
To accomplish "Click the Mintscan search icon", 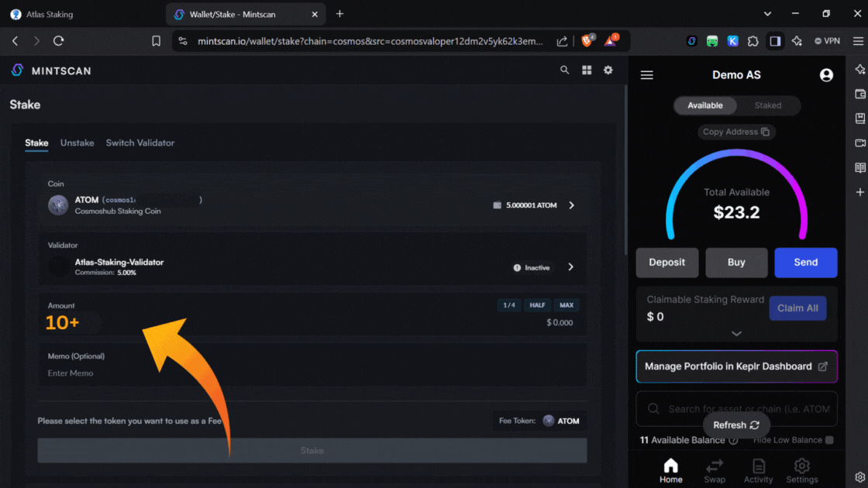I will click(x=564, y=70).
